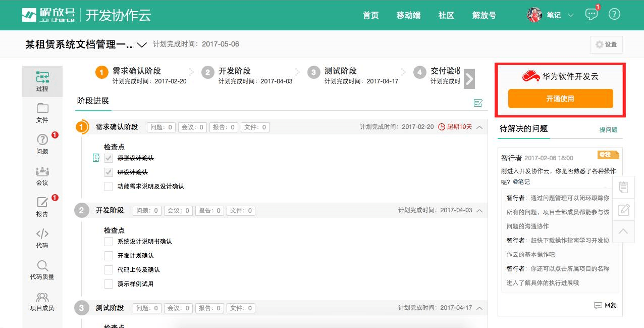Click the user avatar picture
Viewport: 644px width, 328px height.
(534, 15)
